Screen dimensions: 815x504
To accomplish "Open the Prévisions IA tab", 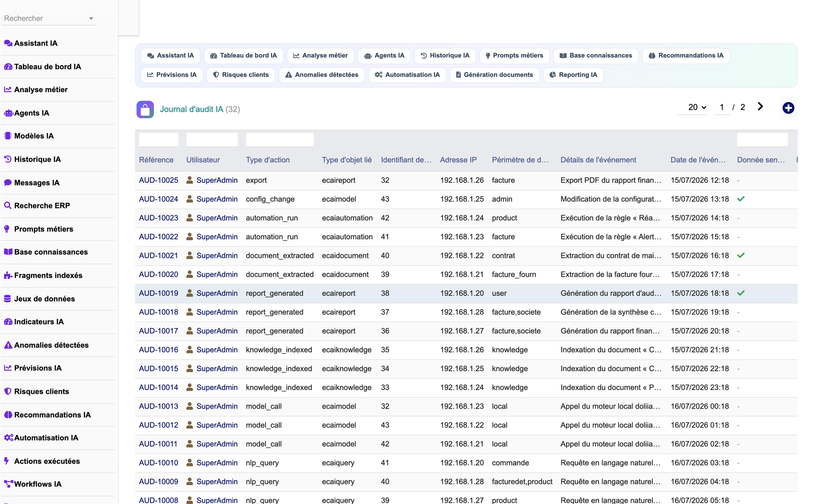I will (172, 75).
